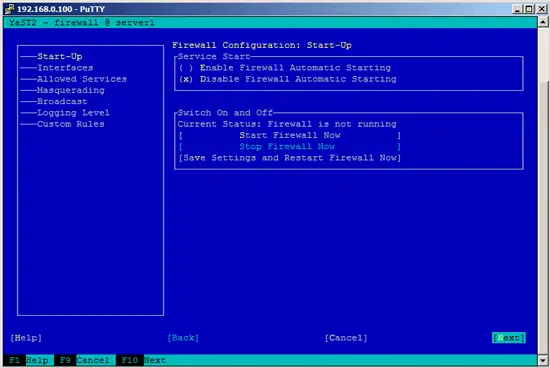Click the 'Switch On and Off' frame label

click(225, 113)
